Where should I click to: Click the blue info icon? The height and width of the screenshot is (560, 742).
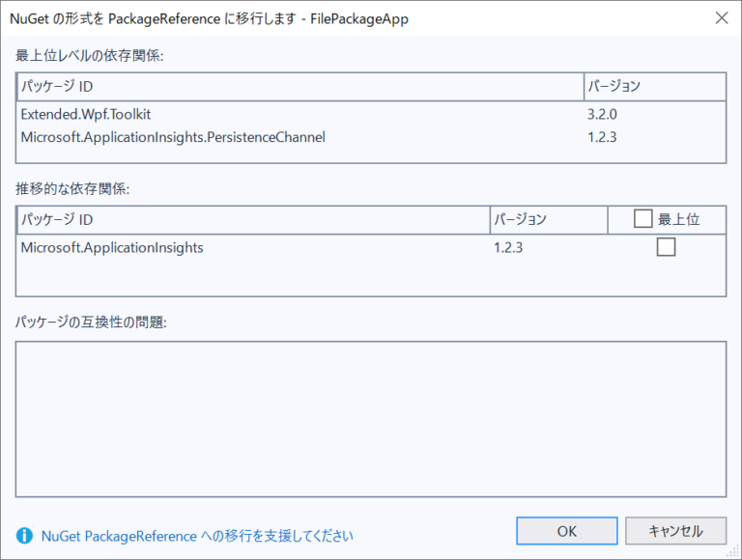tap(24, 536)
